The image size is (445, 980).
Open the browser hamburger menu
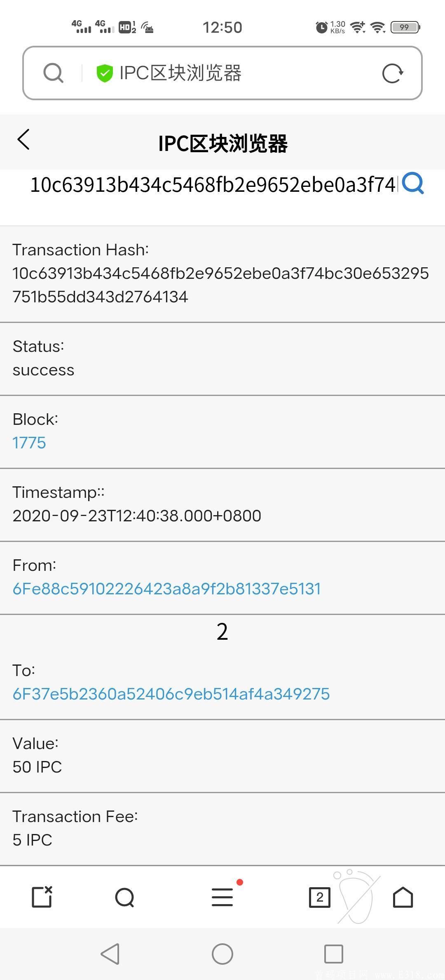[x=222, y=897]
